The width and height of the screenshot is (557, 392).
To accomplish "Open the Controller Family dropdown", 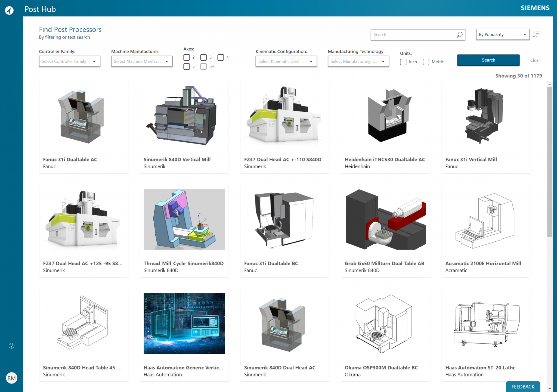I will click(69, 61).
